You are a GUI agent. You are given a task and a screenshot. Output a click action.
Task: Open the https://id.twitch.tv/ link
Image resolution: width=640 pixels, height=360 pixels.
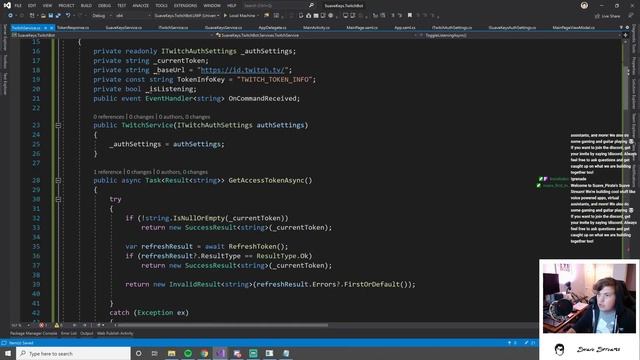[242, 70]
